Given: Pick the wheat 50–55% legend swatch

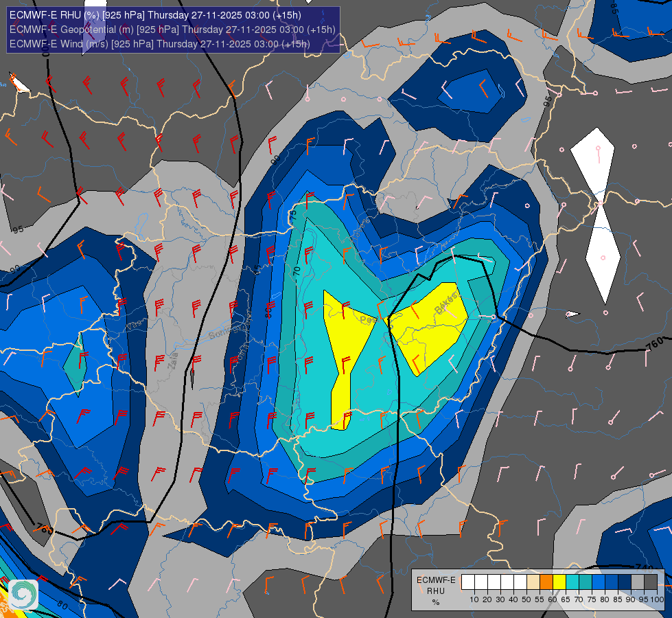Looking at the screenshot, I should point(533,582).
